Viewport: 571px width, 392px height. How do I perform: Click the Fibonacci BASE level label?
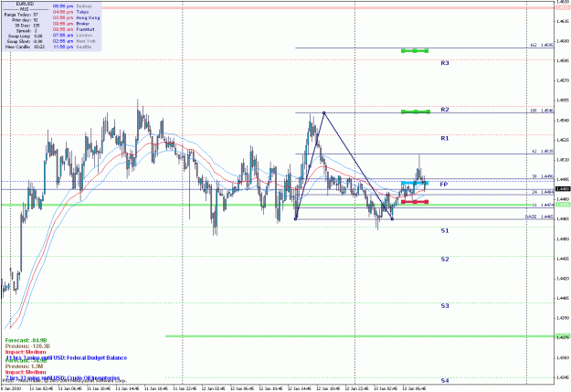click(x=539, y=217)
